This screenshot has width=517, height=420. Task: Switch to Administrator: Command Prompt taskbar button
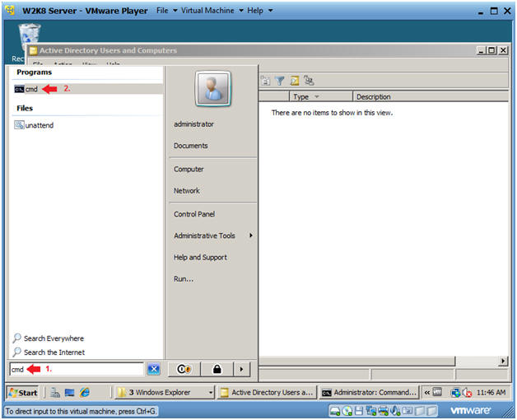[x=369, y=392]
